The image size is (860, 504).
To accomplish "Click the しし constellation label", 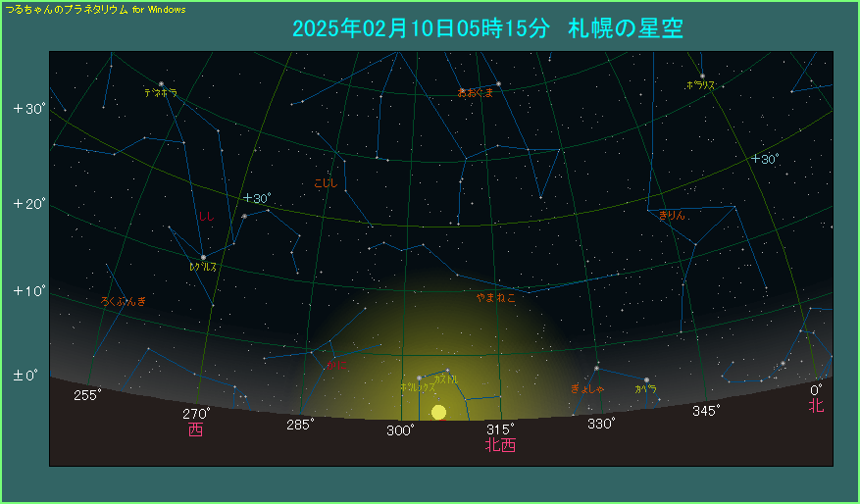I will [206, 216].
